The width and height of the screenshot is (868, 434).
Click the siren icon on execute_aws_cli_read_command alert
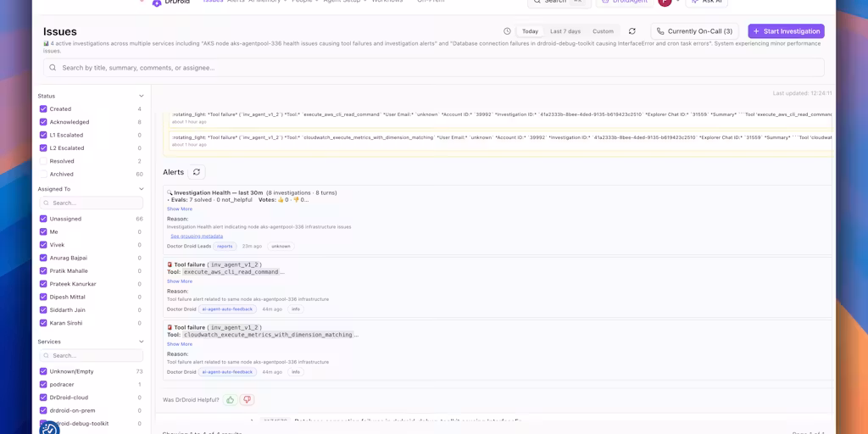170,264
